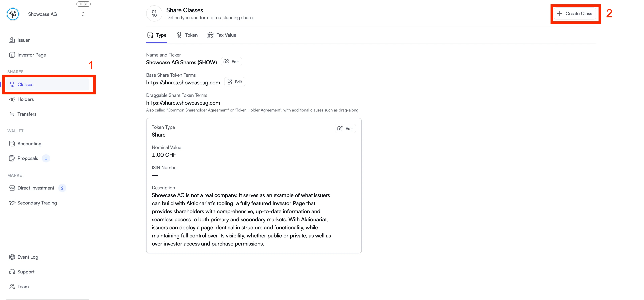This screenshot has height=300, width=644.
Task: Select Classes in the Shares section
Action: point(25,85)
